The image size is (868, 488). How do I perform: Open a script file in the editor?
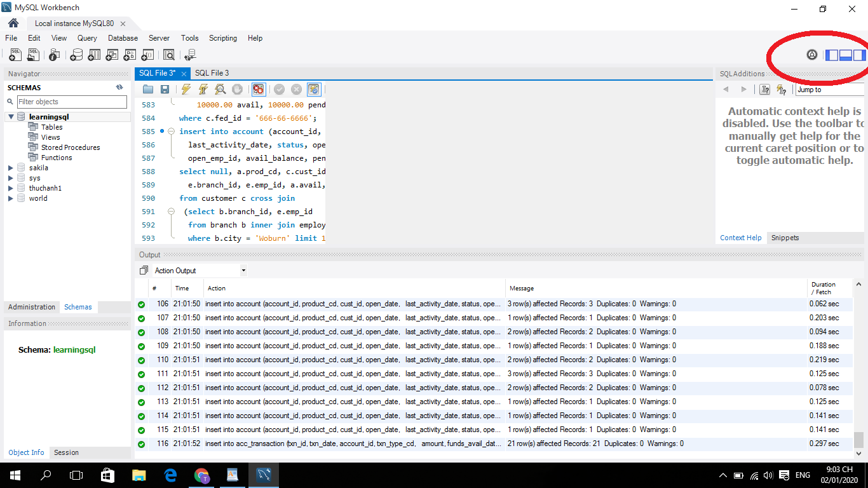coord(148,90)
